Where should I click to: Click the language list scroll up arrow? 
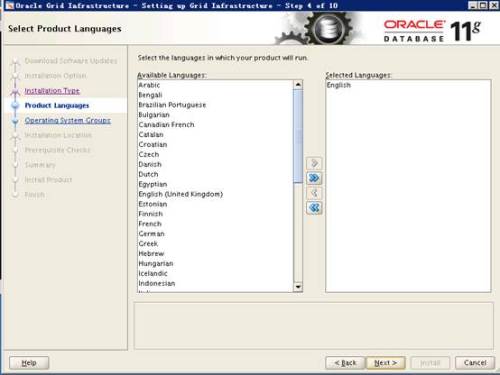click(x=298, y=85)
